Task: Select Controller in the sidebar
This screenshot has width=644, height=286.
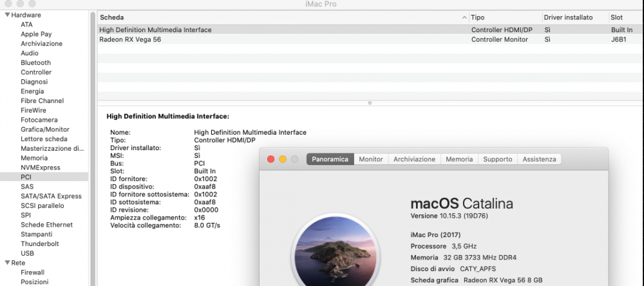Action: tap(36, 72)
